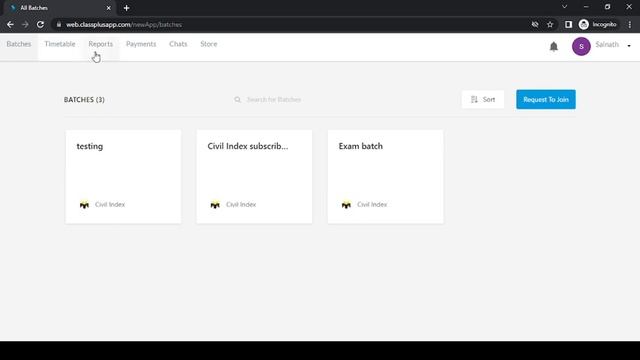The image size is (640, 360).
Task: Open a new browser tab with the plus button
Action: 127,8
